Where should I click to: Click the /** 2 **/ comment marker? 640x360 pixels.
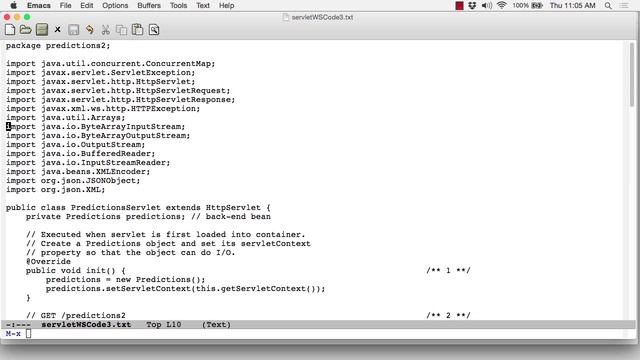448,315
